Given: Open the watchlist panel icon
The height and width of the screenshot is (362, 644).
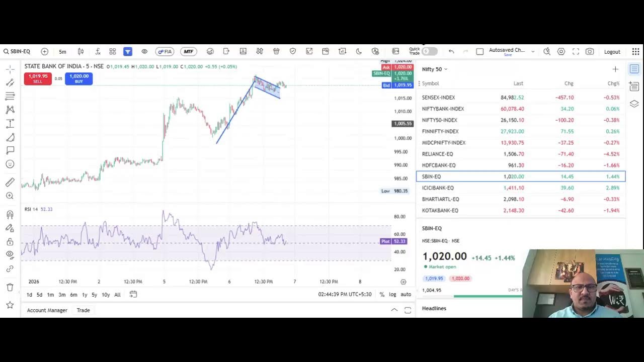Looking at the screenshot, I should [634, 69].
